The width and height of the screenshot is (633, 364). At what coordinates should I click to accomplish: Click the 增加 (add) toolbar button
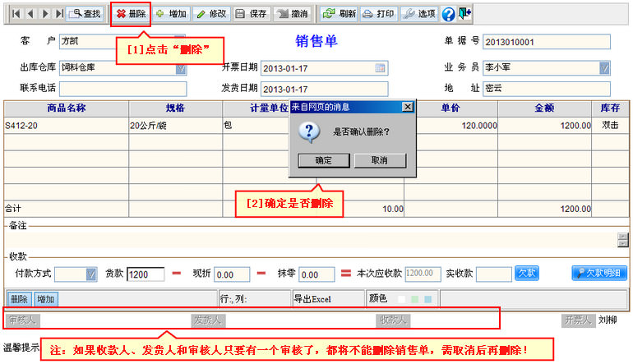click(170, 14)
